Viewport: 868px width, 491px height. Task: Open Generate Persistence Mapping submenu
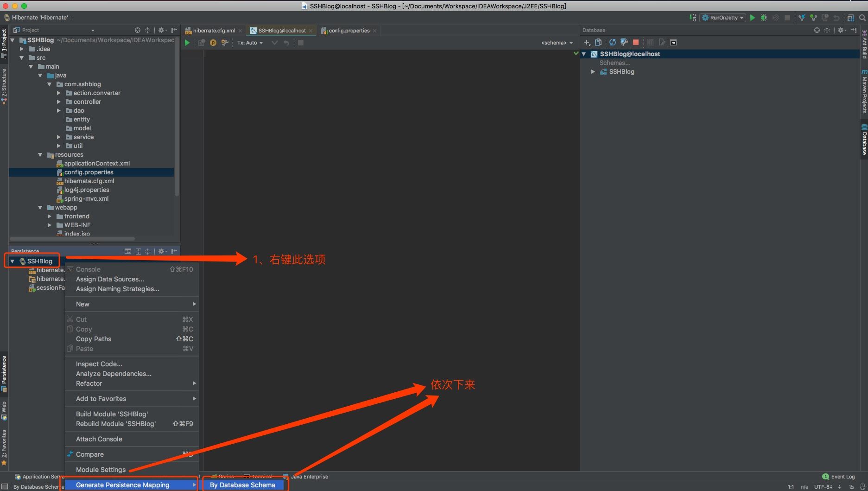[x=132, y=485]
